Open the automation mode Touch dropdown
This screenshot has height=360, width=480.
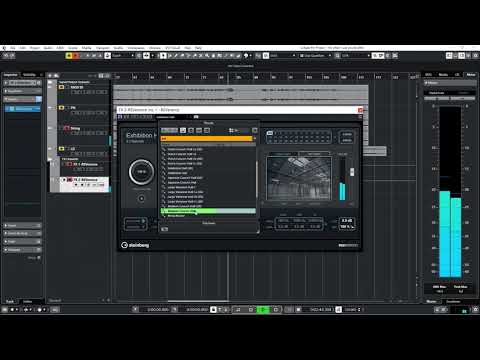point(122,56)
